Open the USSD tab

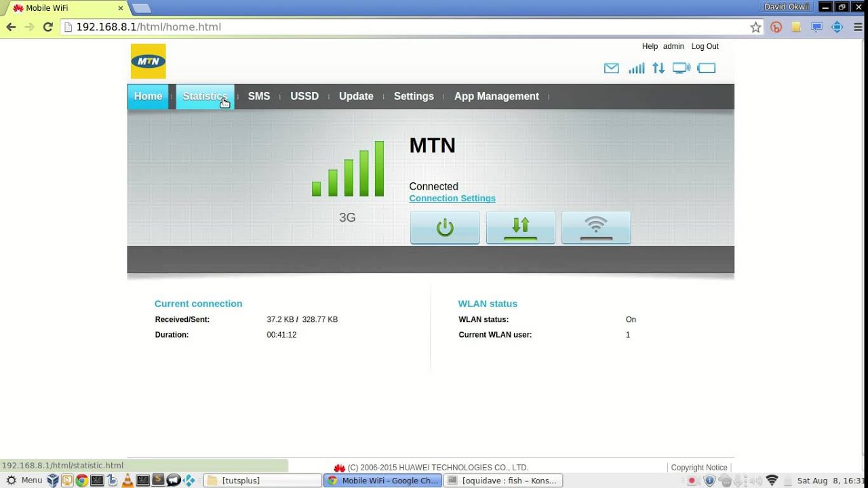[304, 96]
